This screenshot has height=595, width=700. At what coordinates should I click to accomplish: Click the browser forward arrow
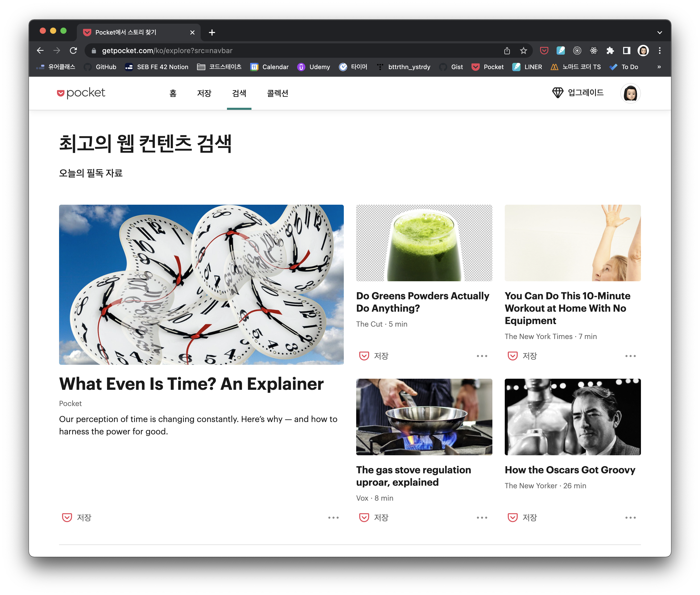[57, 51]
